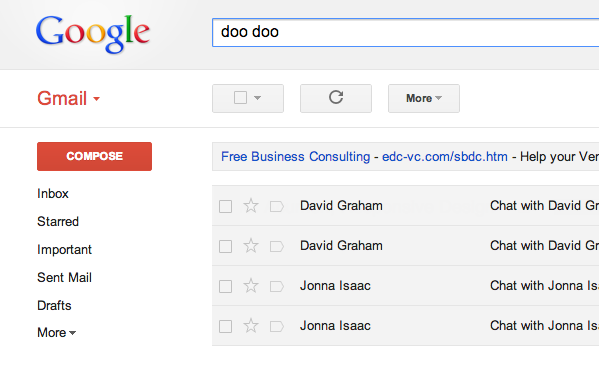Star the second David Graham conversation

pyautogui.click(x=251, y=246)
